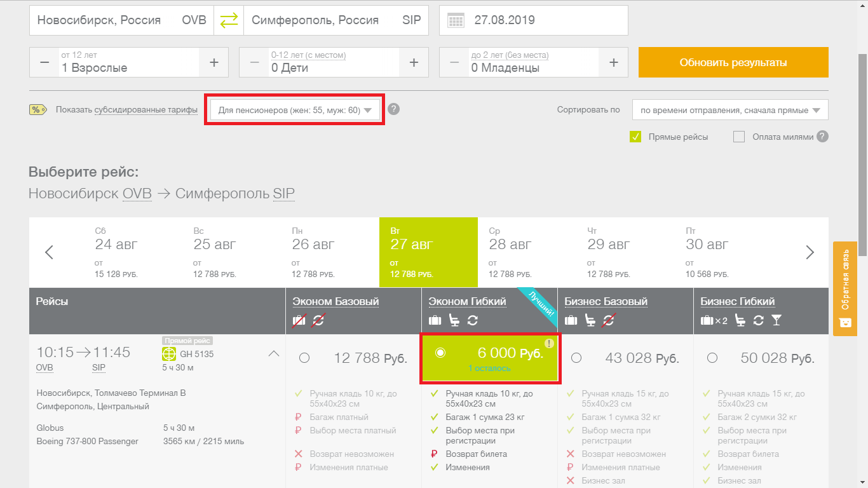Image resolution: width=868 pixels, height=488 pixels.
Task: Click the Новосибирск, Россия origin field
Action: [121, 20]
